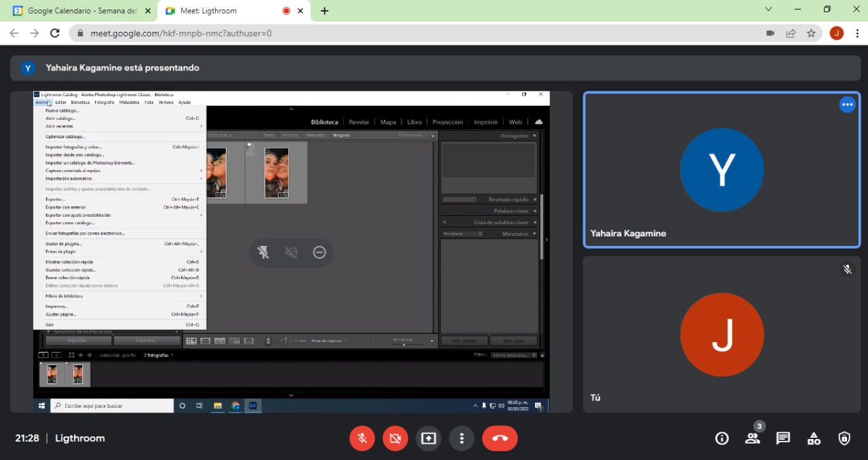Open the Fotografía menu in Lightroom
868x460 pixels.
coord(104,102)
